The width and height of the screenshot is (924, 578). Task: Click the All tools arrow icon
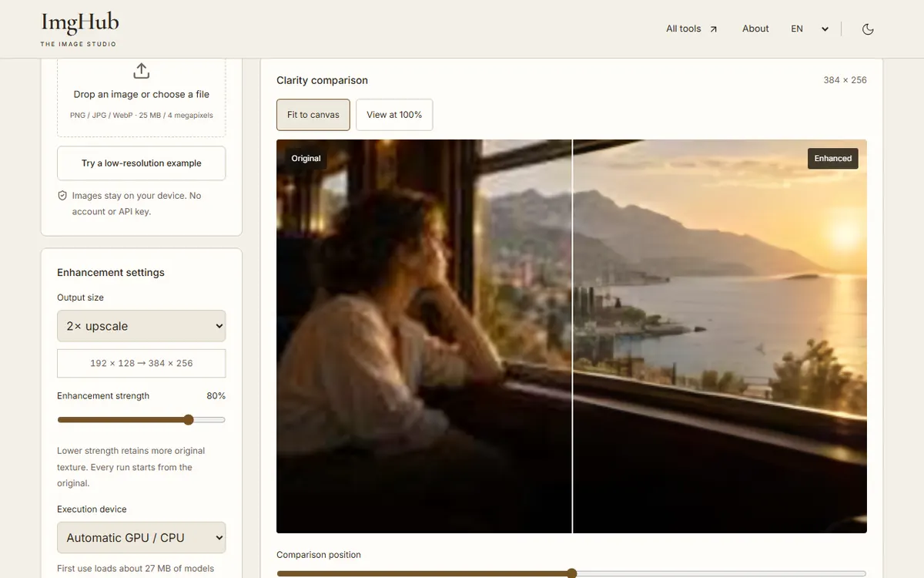pos(713,29)
